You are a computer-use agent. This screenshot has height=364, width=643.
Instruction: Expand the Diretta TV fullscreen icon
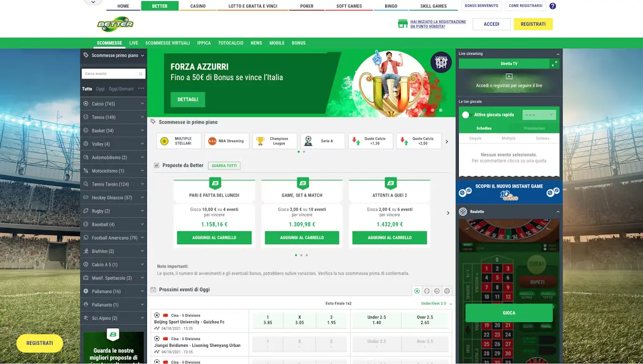click(555, 63)
